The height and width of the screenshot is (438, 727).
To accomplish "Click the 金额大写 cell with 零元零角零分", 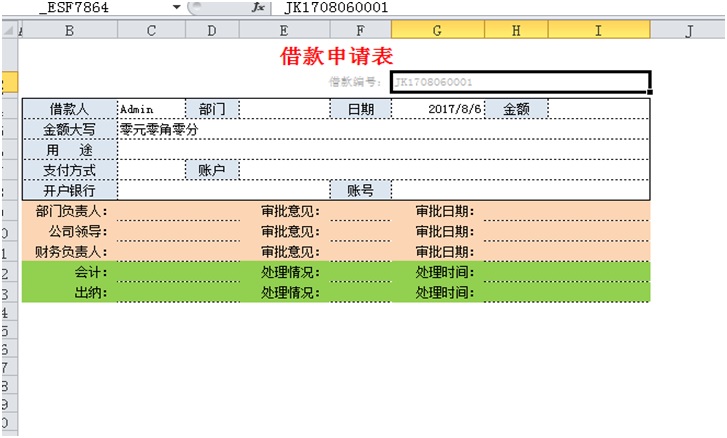I will (380, 129).
